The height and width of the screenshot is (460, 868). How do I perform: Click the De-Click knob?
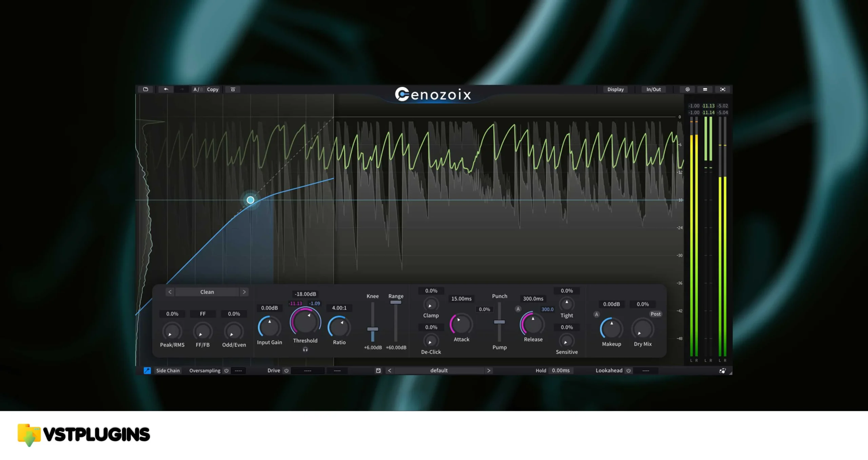click(431, 341)
